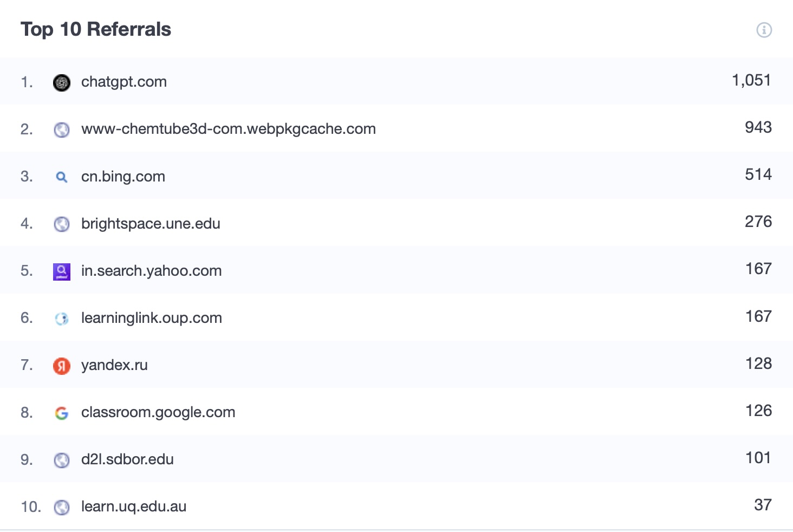Click the 101 count value
The height and width of the screenshot is (532, 793).
coord(759,458)
